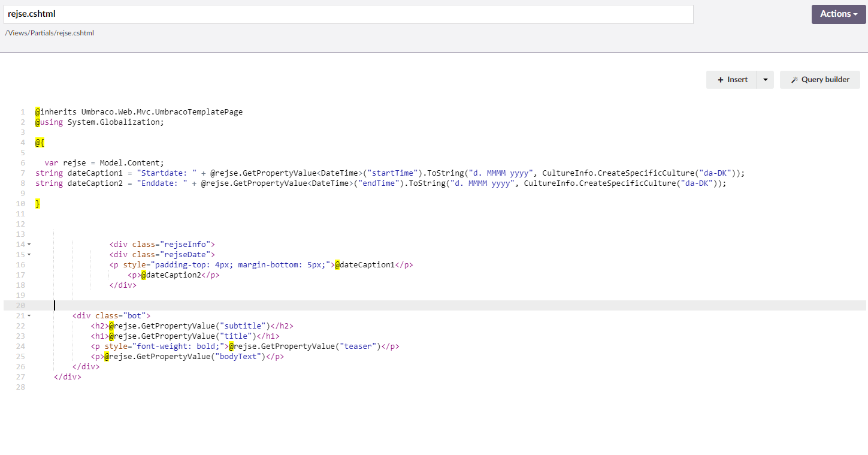Click the @dateCaption1 paragraph line

[261, 265]
